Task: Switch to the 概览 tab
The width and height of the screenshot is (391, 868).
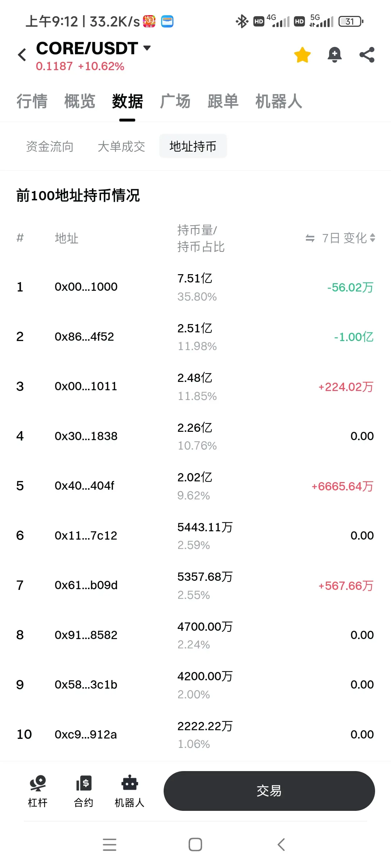Action: [80, 101]
